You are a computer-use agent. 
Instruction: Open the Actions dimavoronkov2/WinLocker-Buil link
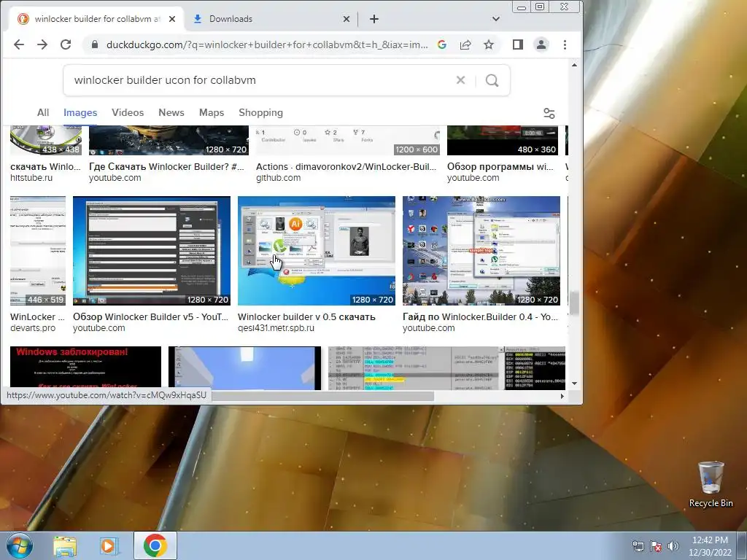(x=347, y=167)
